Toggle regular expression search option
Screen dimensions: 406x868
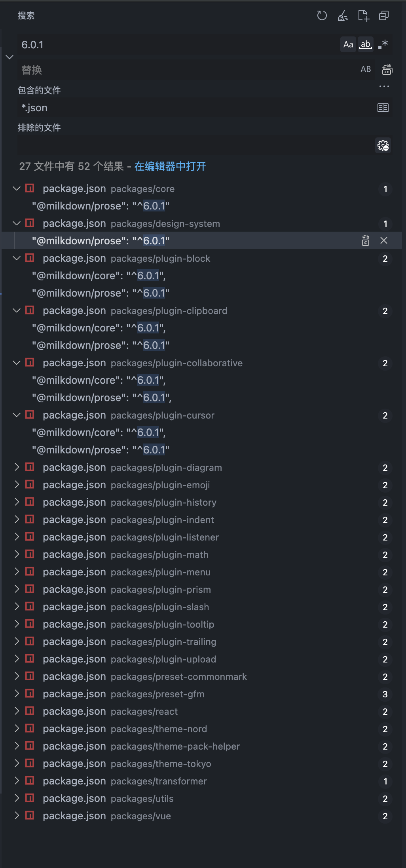(x=383, y=44)
